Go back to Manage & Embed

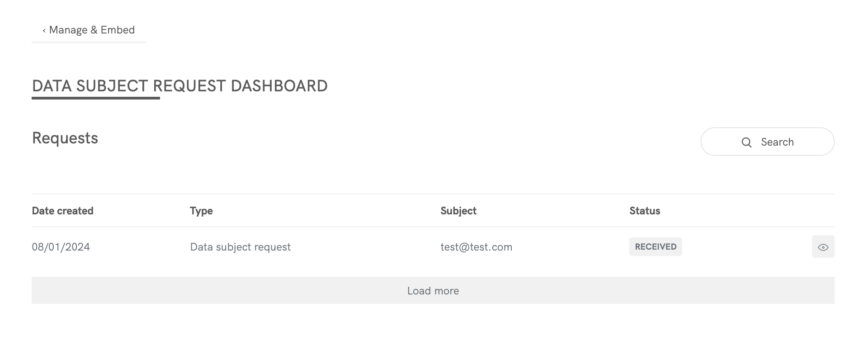click(x=92, y=30)
